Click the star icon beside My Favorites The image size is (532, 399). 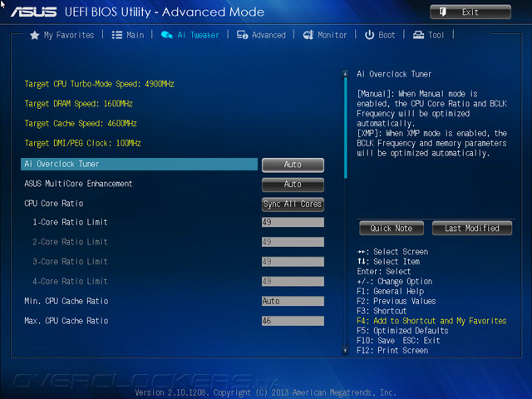click(x=35, y=35)
